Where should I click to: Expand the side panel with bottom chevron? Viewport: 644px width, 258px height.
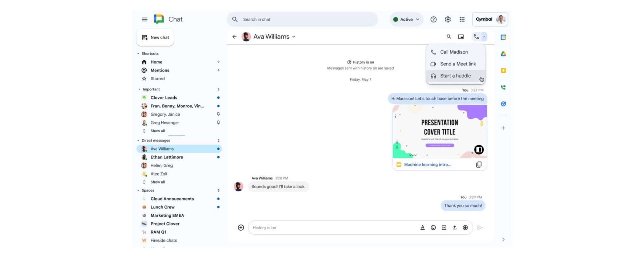tap(503, 240)
